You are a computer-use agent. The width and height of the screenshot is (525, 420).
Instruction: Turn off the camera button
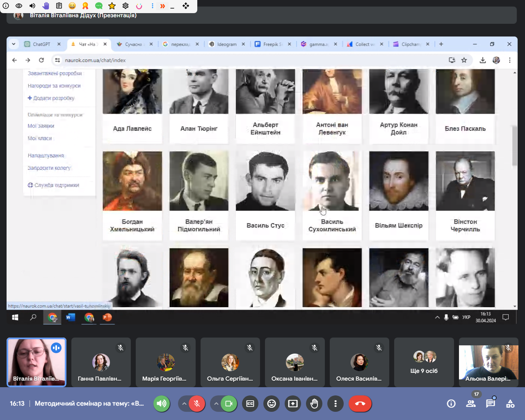click(229, 404)
